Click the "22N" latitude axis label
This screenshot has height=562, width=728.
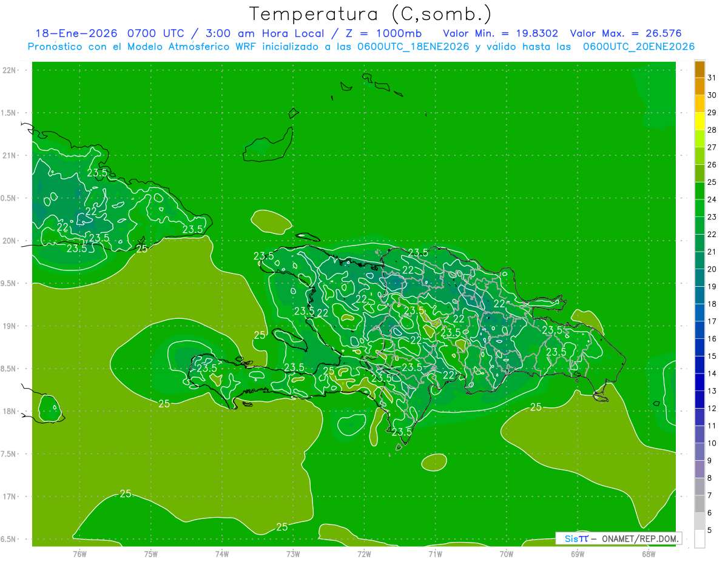pos(10,70)
